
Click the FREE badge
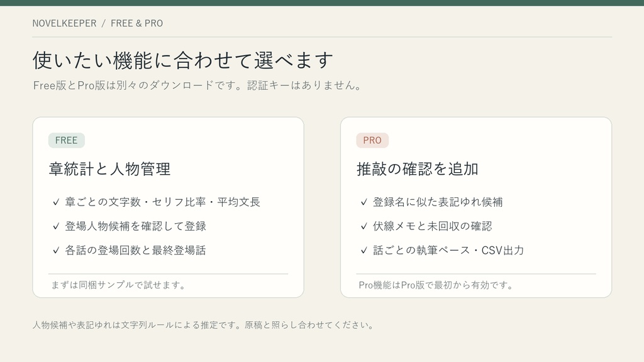click(x=67, y=140)
